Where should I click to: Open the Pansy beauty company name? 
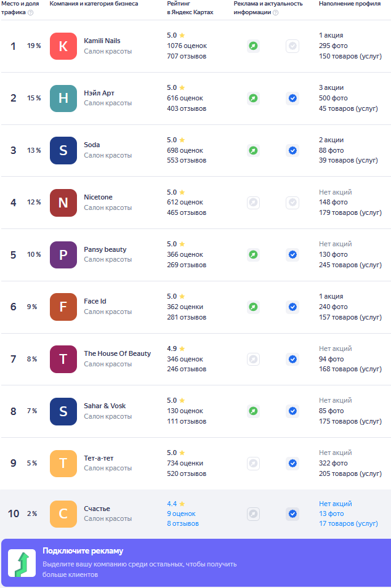pyautogui.click(x=105, y=249)
